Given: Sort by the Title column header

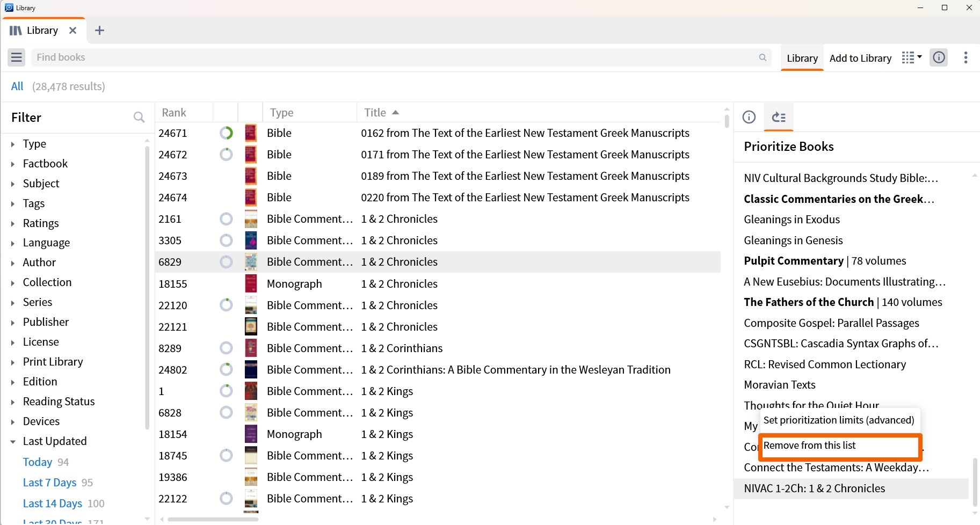Looking at the screenshot, I should pos(381,112).
